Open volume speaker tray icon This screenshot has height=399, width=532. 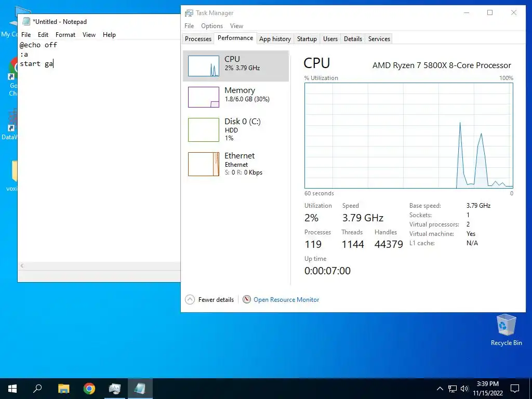tap(464, 389)
